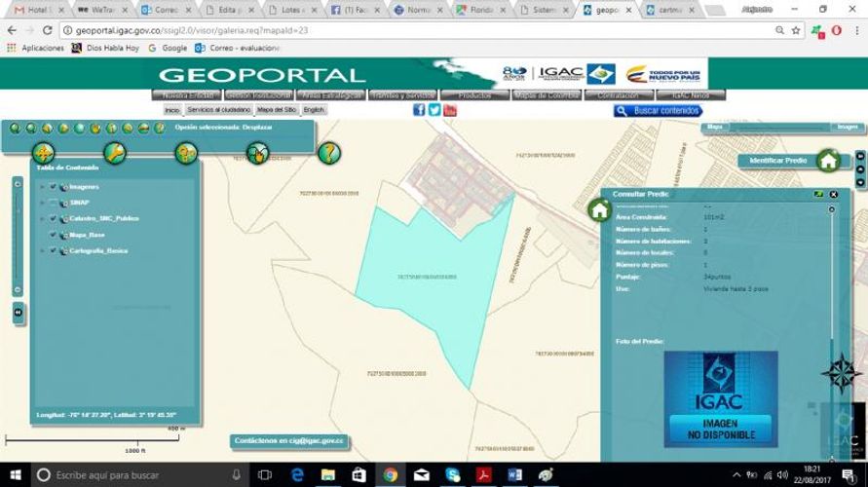Minimize the Consultar Predio panel
Image resolution: width=868 pixels, height=487 pixels.
click(x=818, y=194)
